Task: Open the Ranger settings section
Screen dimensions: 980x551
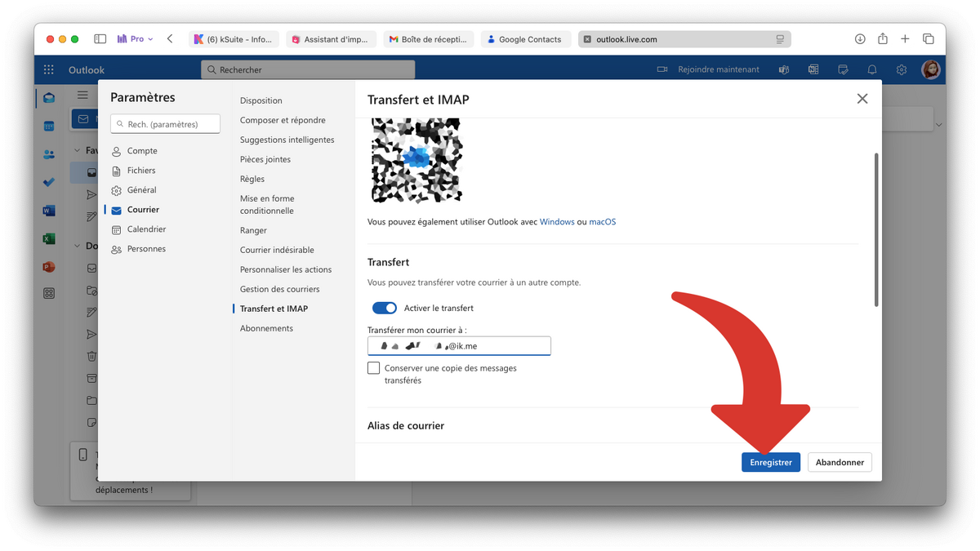Action: tap(254, 230)
